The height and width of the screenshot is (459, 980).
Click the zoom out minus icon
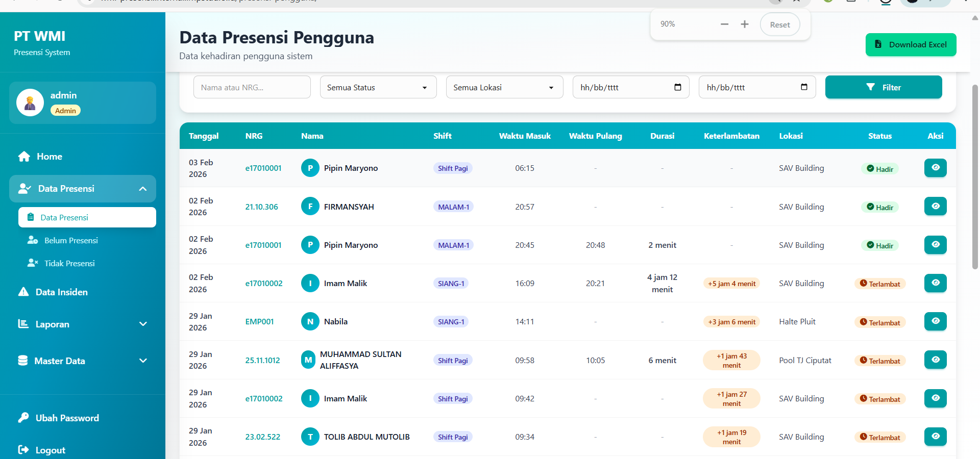[724, 24]
